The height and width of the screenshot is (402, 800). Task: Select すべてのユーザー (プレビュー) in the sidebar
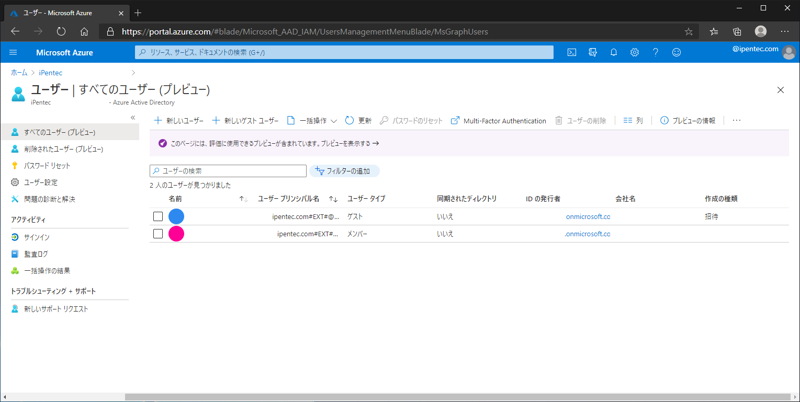point(69,132)
